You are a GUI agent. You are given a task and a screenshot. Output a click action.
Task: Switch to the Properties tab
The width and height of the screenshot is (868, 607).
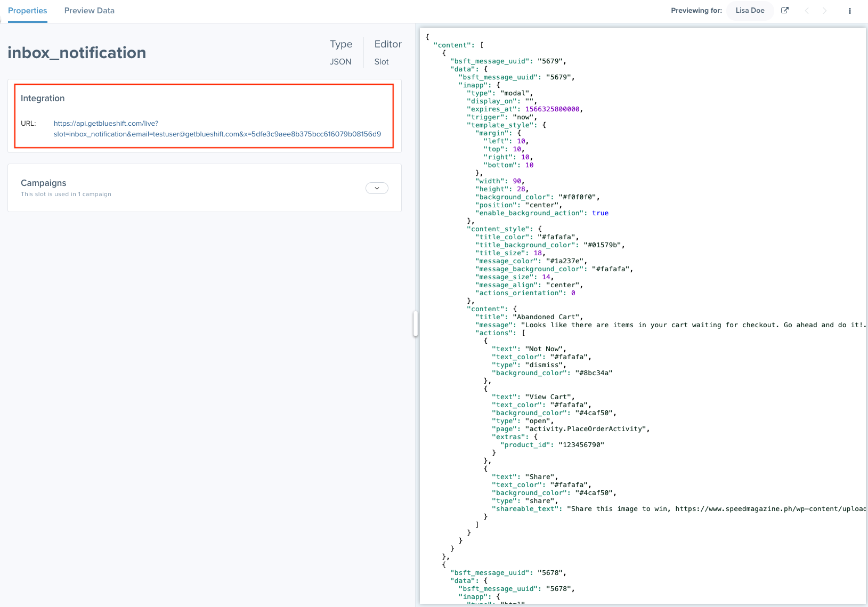coord(28,11)
